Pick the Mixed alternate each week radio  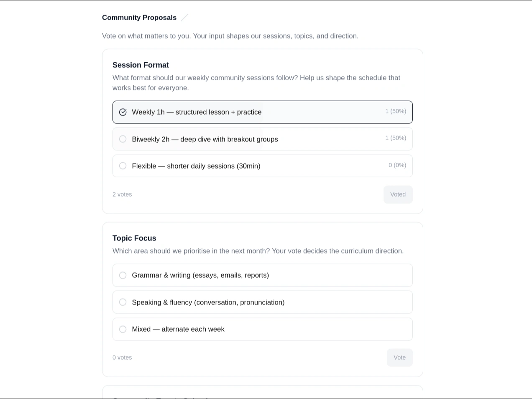123,329
